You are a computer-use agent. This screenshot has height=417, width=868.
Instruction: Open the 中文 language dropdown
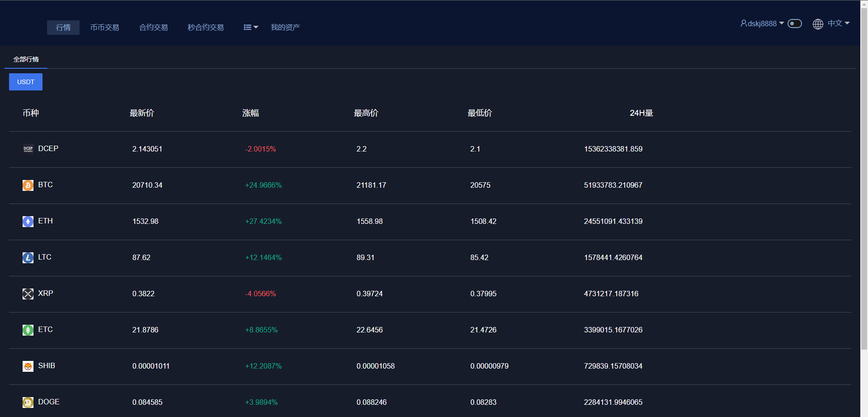[x=839, y=23]
